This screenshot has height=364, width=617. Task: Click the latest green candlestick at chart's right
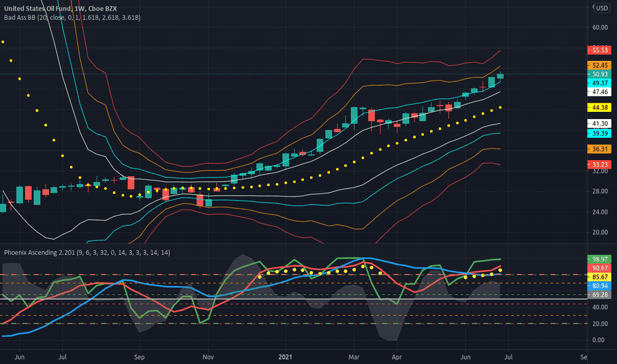[x=500, y=76]
